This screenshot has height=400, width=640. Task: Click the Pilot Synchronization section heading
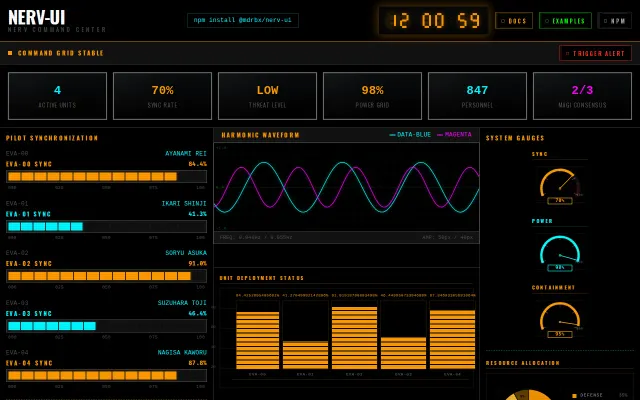pyautogui.click(x=52, y=138)
